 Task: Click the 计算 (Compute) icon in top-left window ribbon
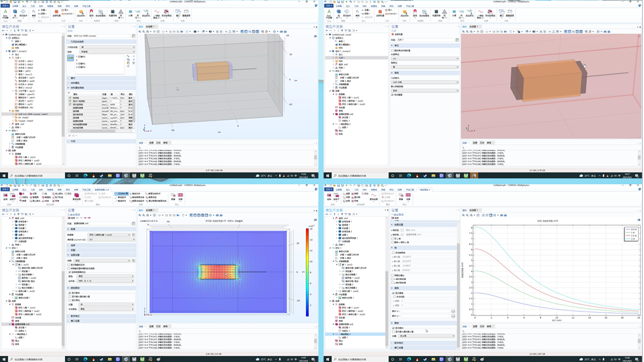tap(130, 12)
